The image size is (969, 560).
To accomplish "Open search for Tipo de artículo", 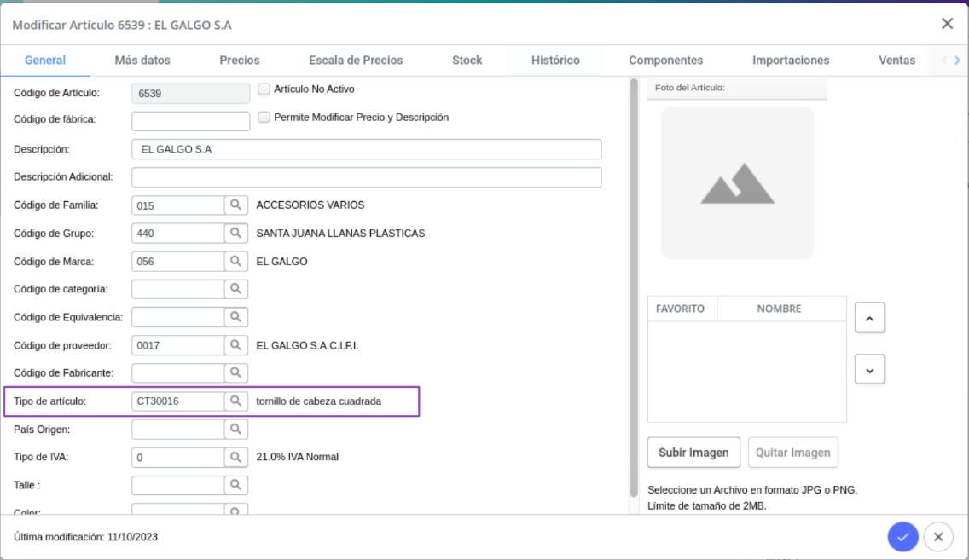I will pos(235,401).
